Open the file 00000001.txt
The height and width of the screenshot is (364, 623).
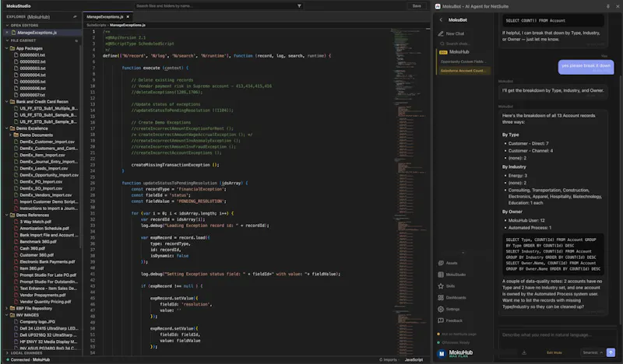click(32, 54)
